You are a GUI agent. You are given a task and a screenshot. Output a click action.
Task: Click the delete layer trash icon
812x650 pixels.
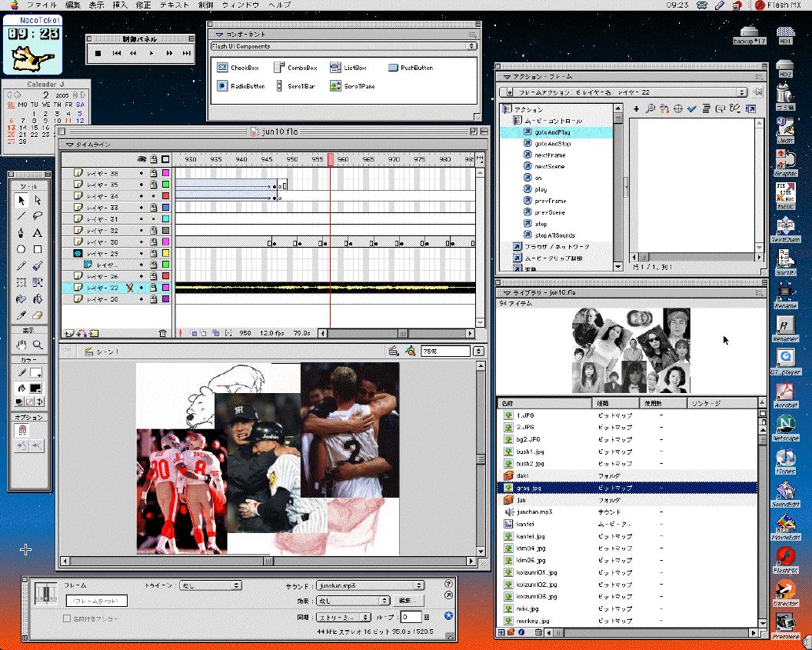click(162, 333)
